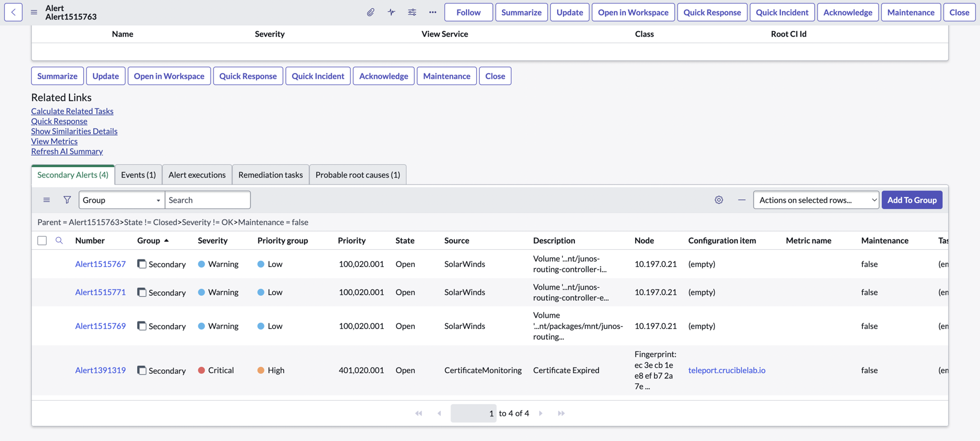Viewport: 980px width, 441px height.
Task: Toggle the group checkbox for Alert1391319 row
Action: point(142,370)
